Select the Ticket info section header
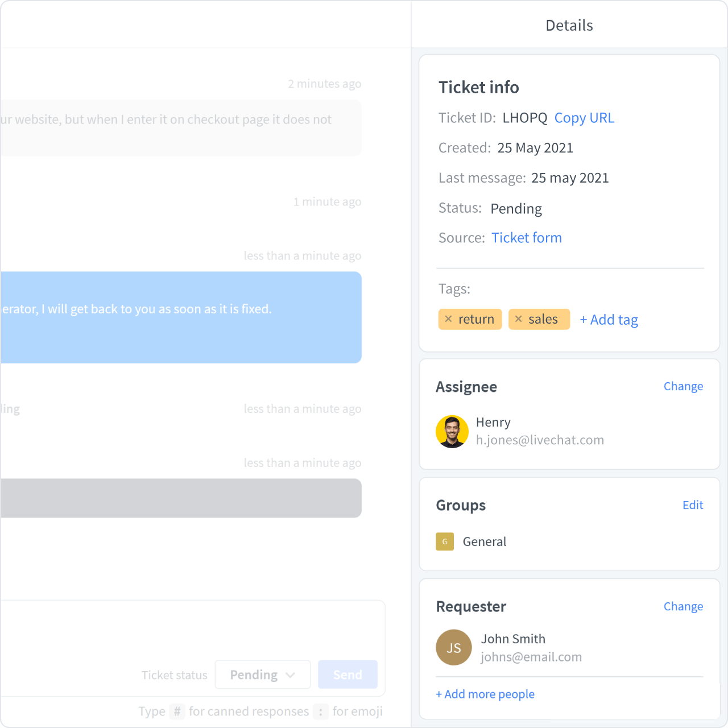Image resolution: width=728 pixels, height=728 pixels. point(478,88)
